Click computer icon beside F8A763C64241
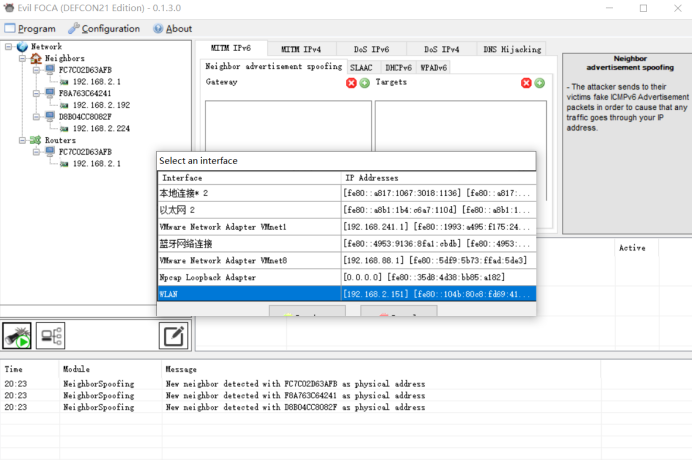Image resolution: width=692 pixels, height=460 pixels. [x=50, y=93]
